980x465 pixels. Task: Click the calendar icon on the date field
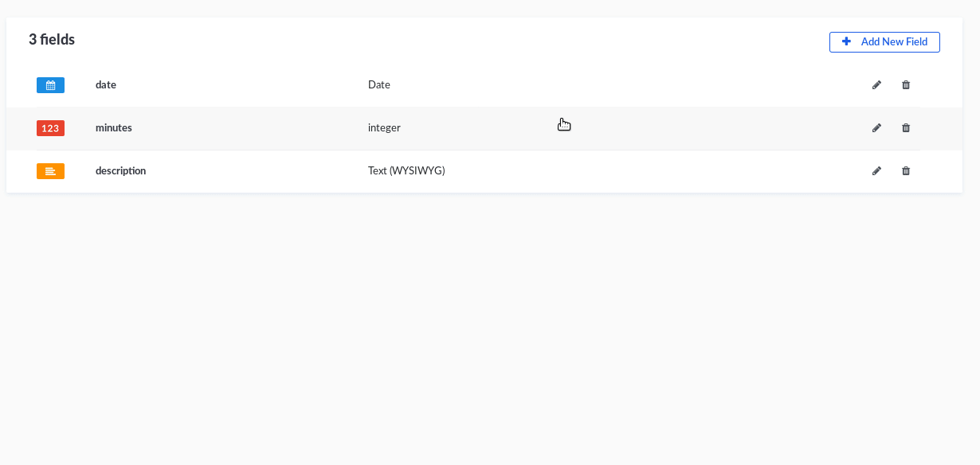click(50, 84)
